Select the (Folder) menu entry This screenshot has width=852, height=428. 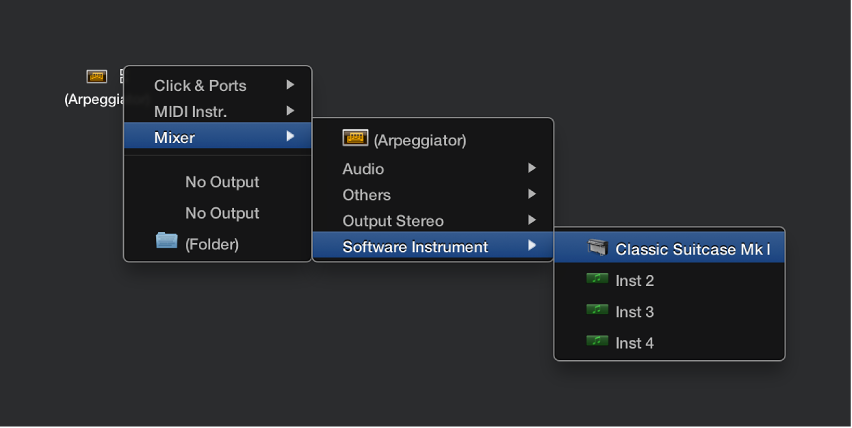pos(218,244)
